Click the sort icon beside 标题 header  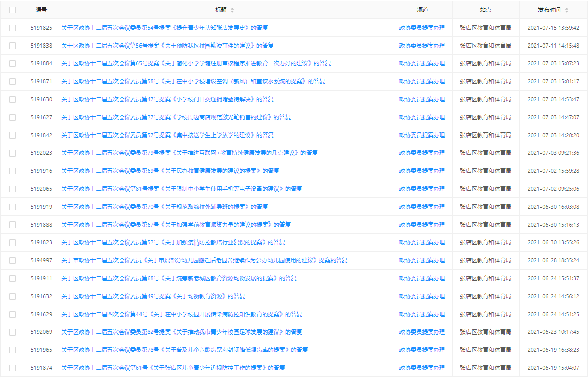pos(232,10)
